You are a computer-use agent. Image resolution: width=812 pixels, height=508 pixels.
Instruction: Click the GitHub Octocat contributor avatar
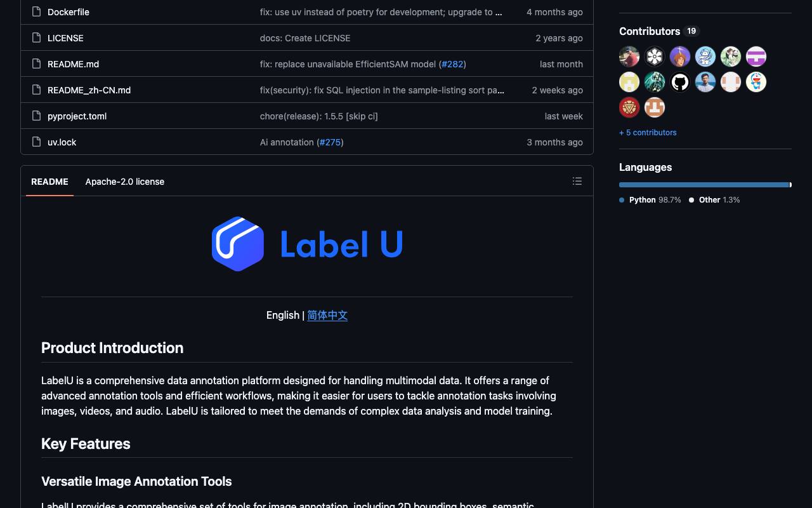(x=680, y=82)
